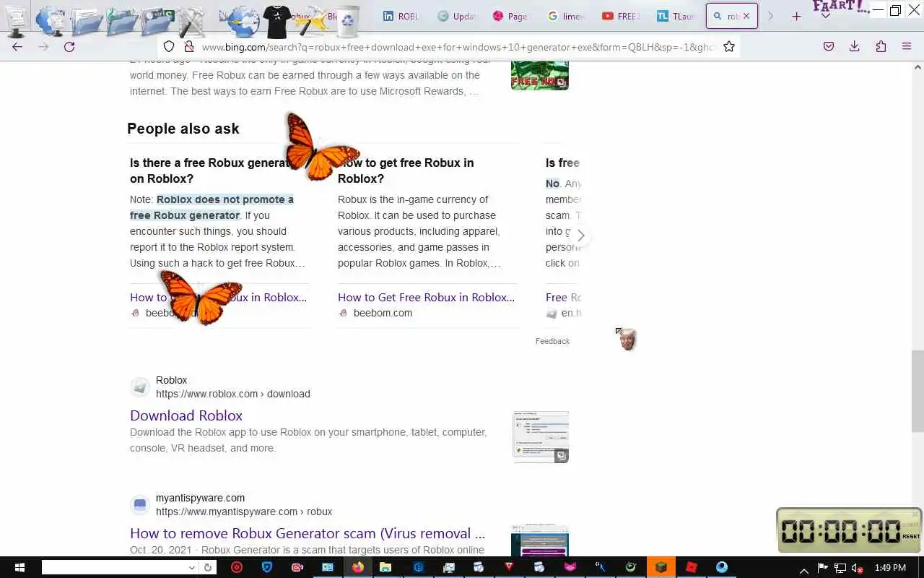Open the Firefox hamburger application menu

907,46
